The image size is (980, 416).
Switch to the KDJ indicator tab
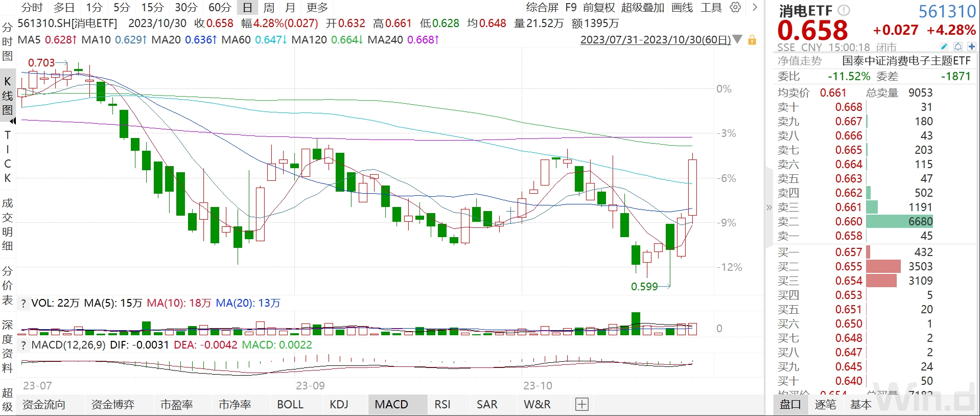tap(339, 404)
